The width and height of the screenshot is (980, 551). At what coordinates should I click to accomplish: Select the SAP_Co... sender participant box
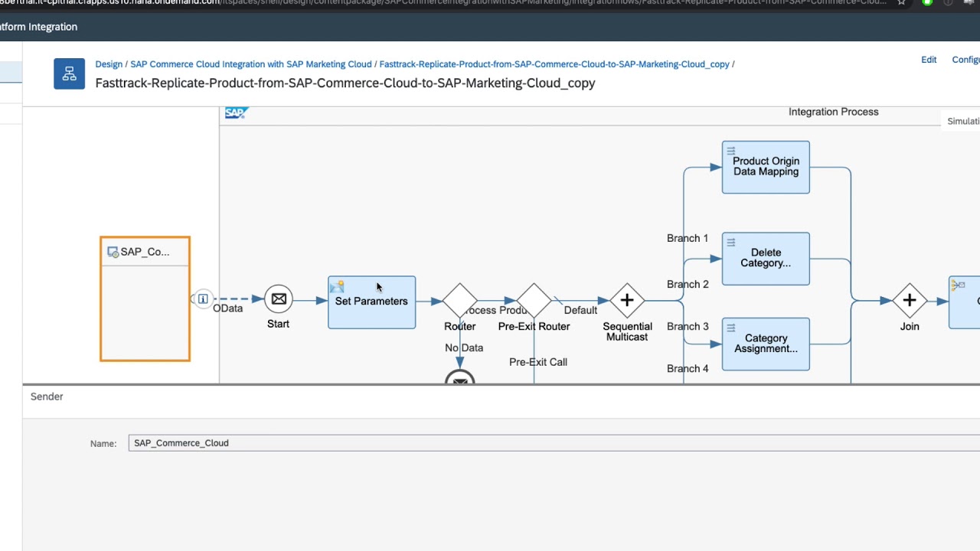tap(145, 298)
